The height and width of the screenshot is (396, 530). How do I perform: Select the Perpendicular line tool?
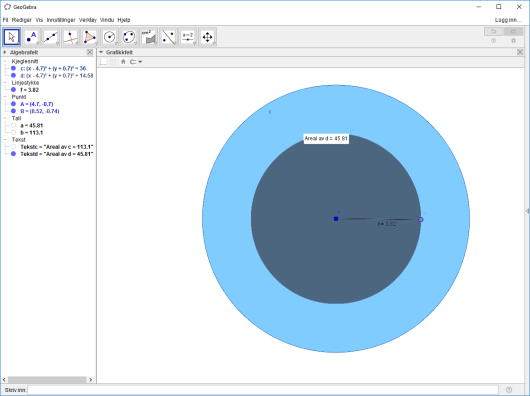[70, 37]
